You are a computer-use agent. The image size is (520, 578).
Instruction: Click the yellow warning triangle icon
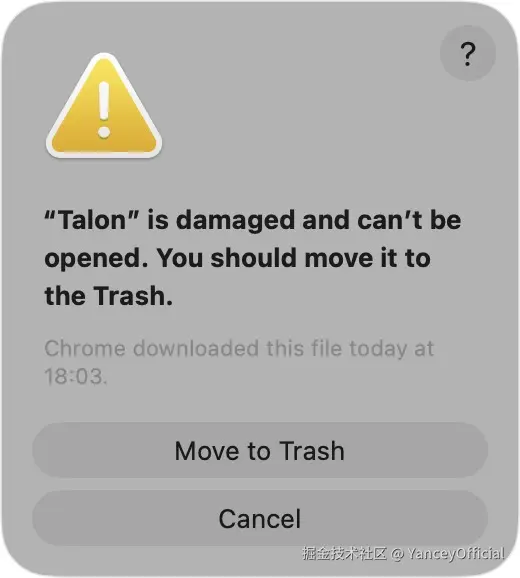[104, 106]
